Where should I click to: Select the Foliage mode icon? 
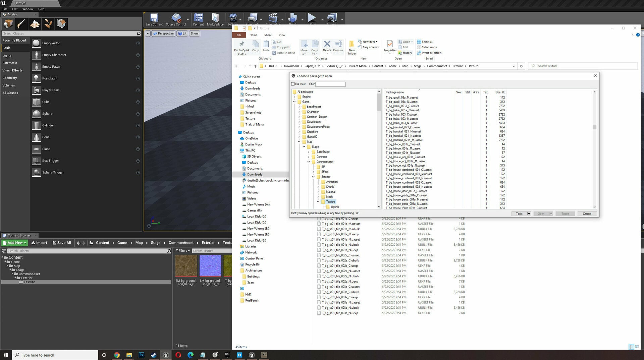click(x=48, y=24)
